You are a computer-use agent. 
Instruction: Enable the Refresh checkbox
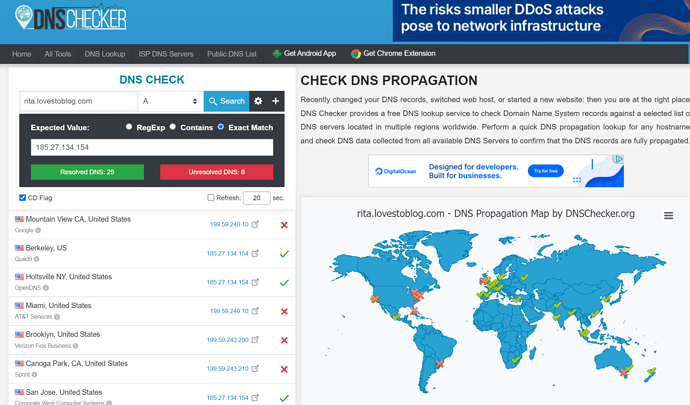(211, 198)
